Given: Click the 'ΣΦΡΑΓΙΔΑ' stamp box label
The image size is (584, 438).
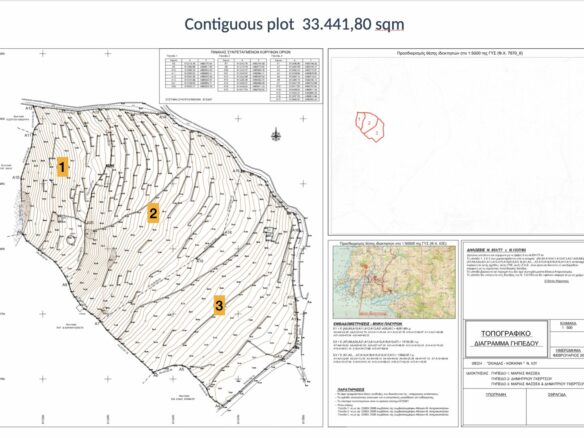Looking at the screenshot, I should pyautogui.click(x=557, y=394).
